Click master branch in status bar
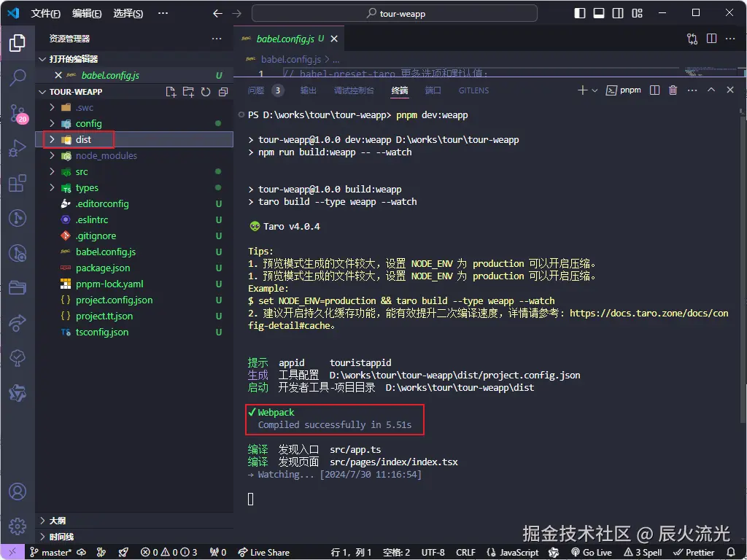747x560 pixels. point(52,553)
